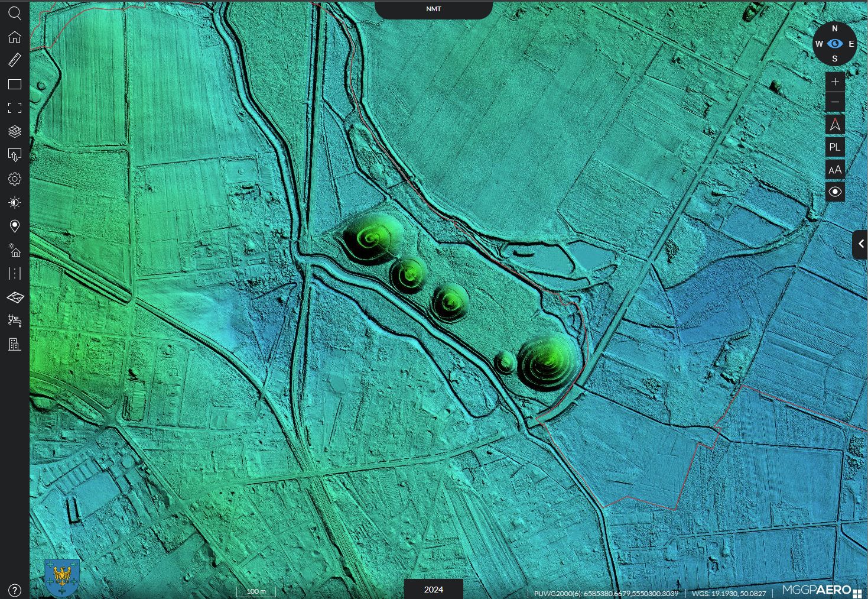Toggle the white eye visibility button

834,192
